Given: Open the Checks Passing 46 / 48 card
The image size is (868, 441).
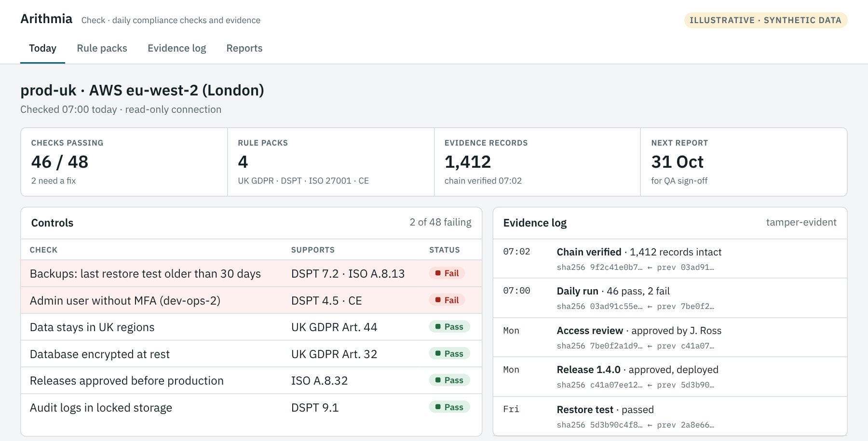Looking at the screenshot, I should [x=124, y=162].
